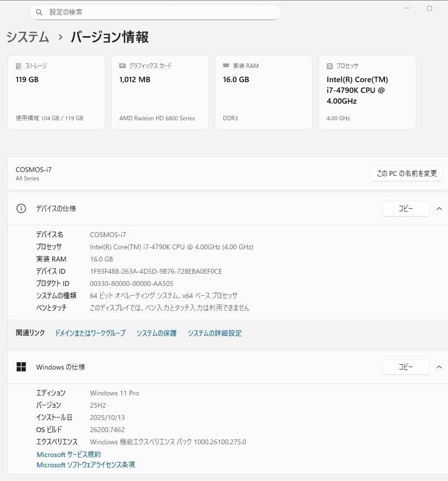Click 64 ビット オペレーティング システム value
Screen dimensions: 448x481
[163, 296]
